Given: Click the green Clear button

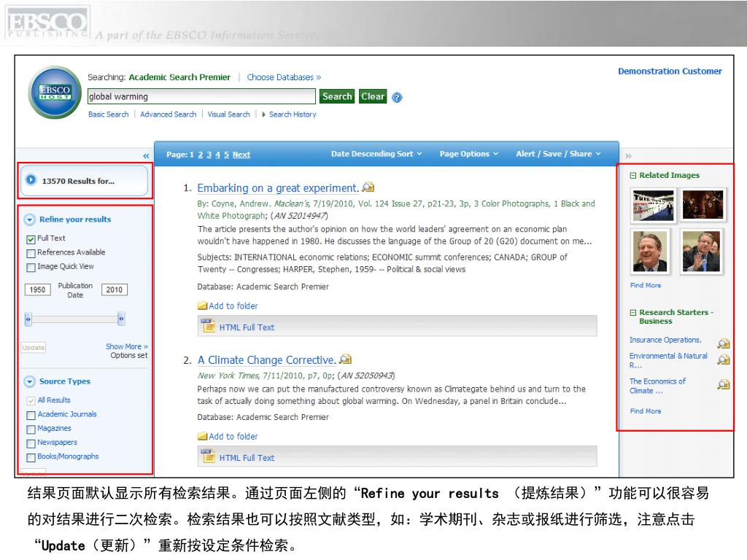Looking at the screenshot, I should [x=373, y=96].
